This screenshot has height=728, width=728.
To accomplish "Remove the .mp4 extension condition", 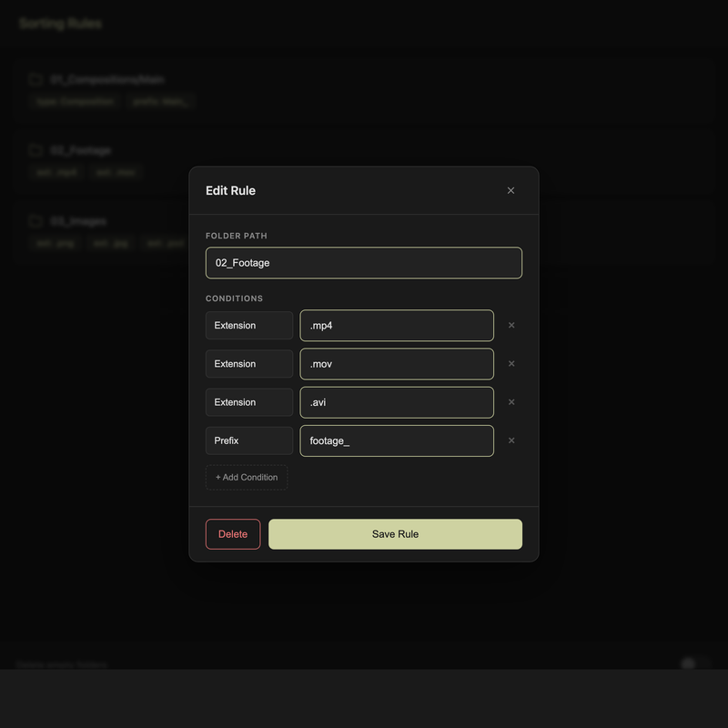I will pyautogui.click(x=511, y=325).
